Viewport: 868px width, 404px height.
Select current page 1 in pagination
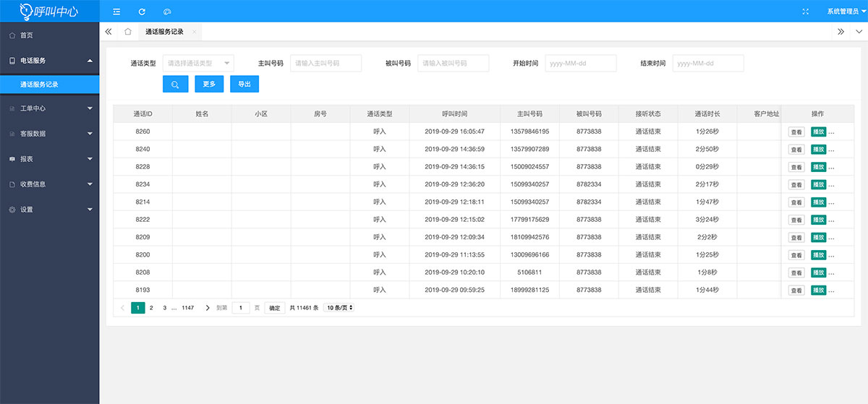[137, 307]
